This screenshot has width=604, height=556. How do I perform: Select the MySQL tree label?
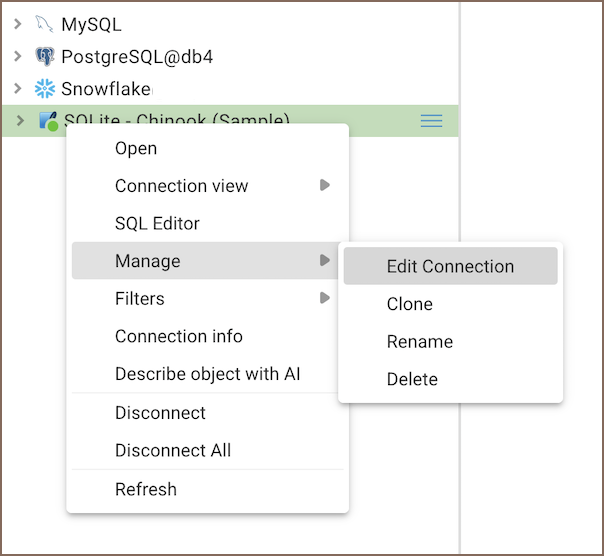pos(91,25)
